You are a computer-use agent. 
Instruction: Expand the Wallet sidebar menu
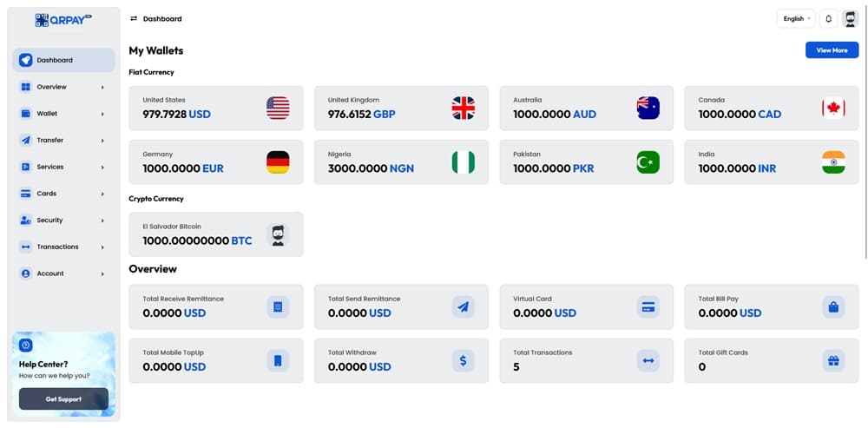(x=63, y=114)
